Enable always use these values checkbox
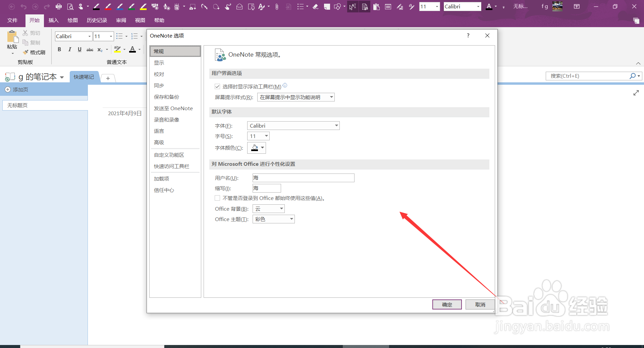 click(x=217, y=198)
